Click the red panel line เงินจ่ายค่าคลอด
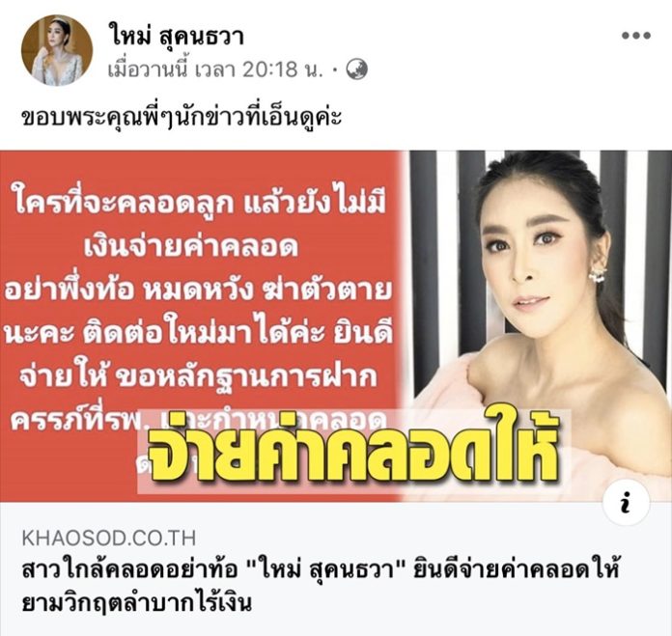672x636 pixels. (191, 247)
